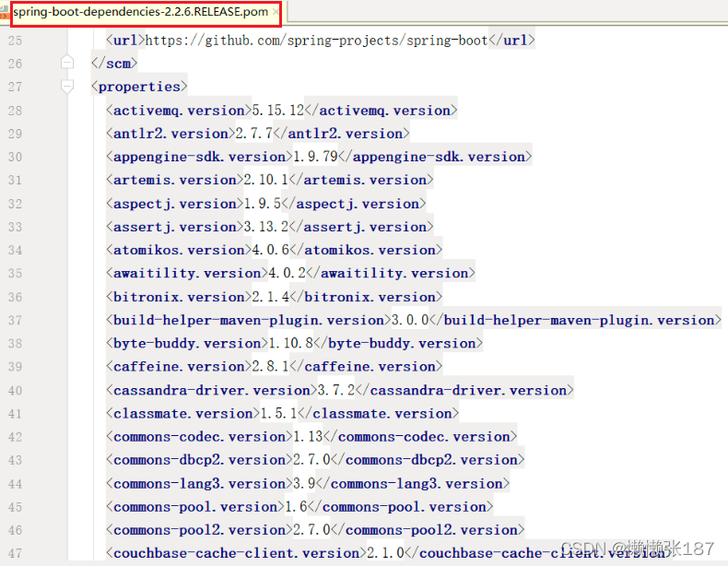Click the byte-buddy.version value 1.10.8
This screenshot has height=566, width=728.
290,343
